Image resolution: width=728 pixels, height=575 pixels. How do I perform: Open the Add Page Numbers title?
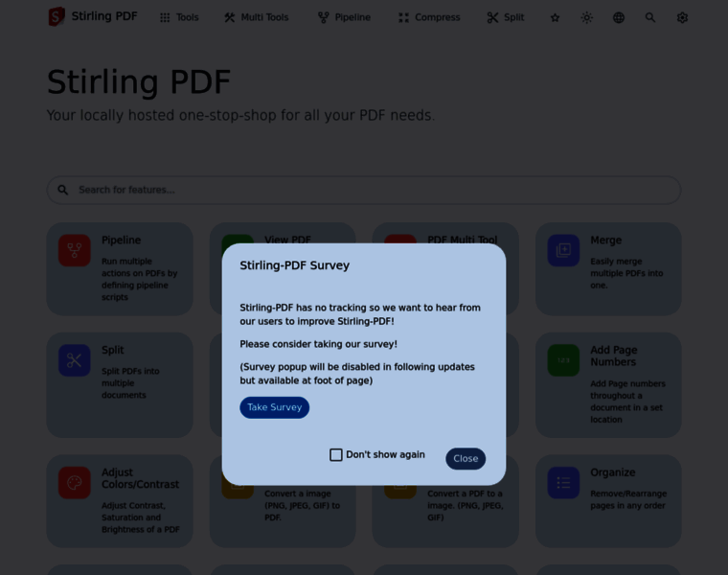coord(614,356)
